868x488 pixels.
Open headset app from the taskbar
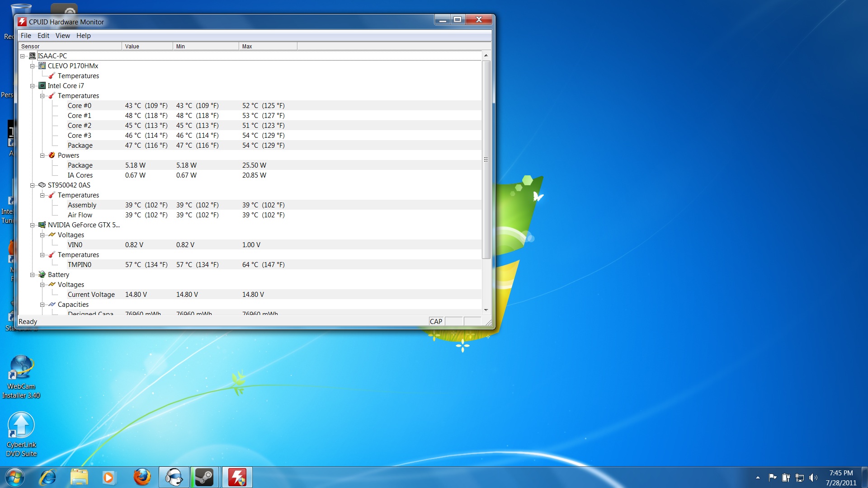(x=174, y=477)
